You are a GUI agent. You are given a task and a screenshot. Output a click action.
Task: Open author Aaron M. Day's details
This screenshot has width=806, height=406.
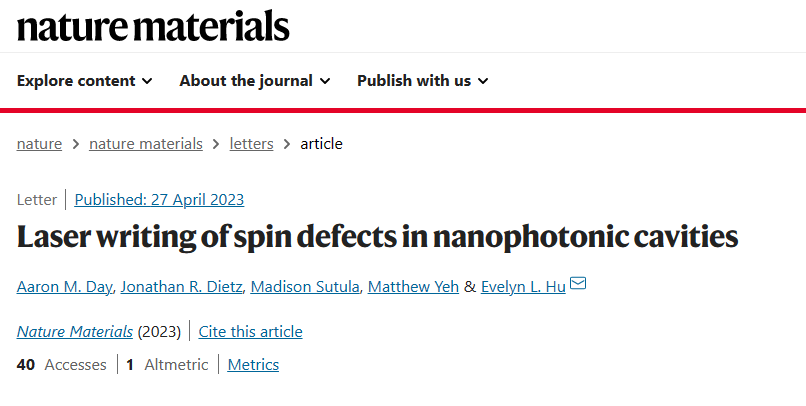64,287
